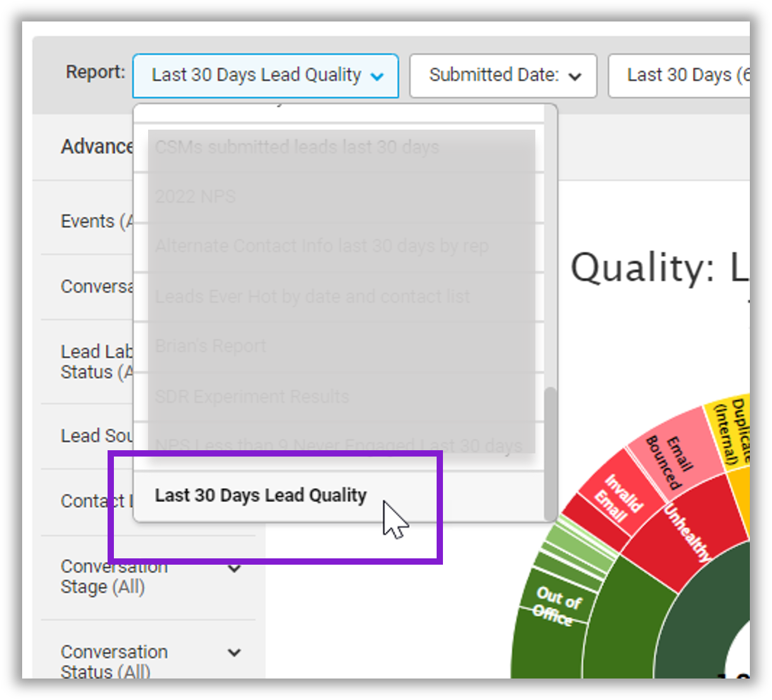Choose "Brian's Report" from the dropdown list

tap(211, 345)
